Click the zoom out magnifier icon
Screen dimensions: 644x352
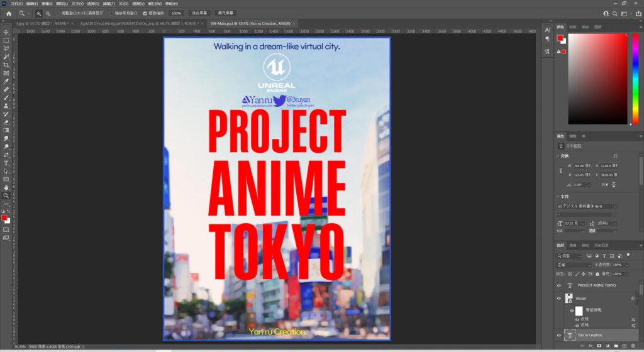tap(48, 13)
